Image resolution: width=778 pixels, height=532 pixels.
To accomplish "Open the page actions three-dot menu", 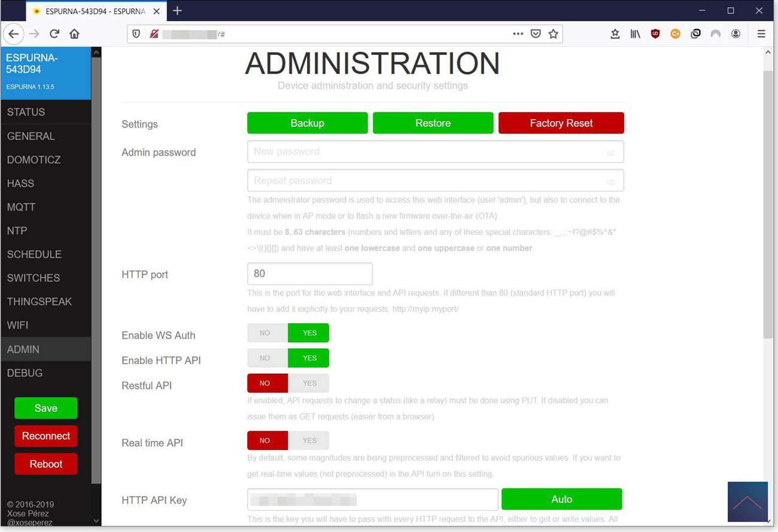I will pyautogui.click(x=518, y=34).
